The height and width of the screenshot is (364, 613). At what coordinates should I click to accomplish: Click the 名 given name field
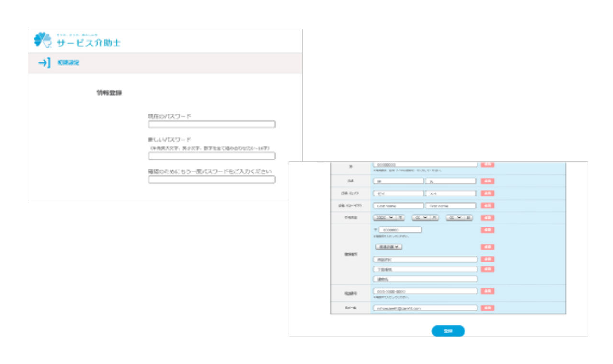pyautogui.click(x=451, y=181)
